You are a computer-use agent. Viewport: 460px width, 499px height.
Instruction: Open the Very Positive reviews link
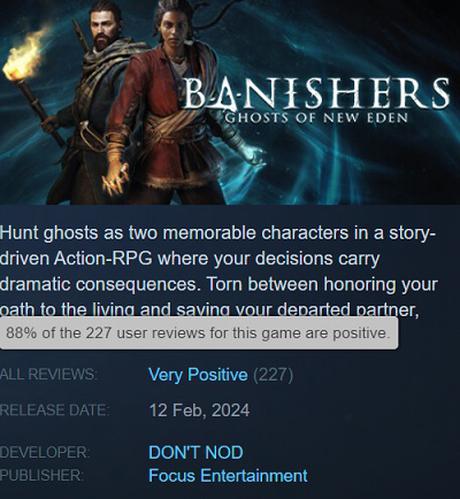click(x=198, y=375)
